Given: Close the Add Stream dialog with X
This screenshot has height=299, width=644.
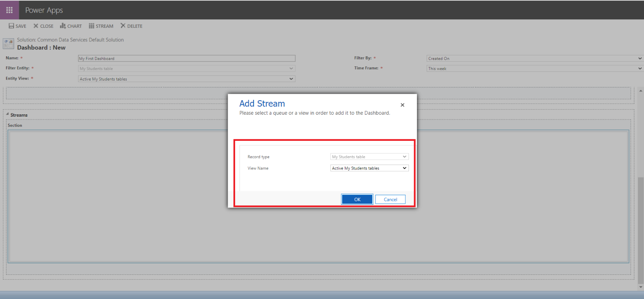Looking at the screenshot, I should click(402, 105).
